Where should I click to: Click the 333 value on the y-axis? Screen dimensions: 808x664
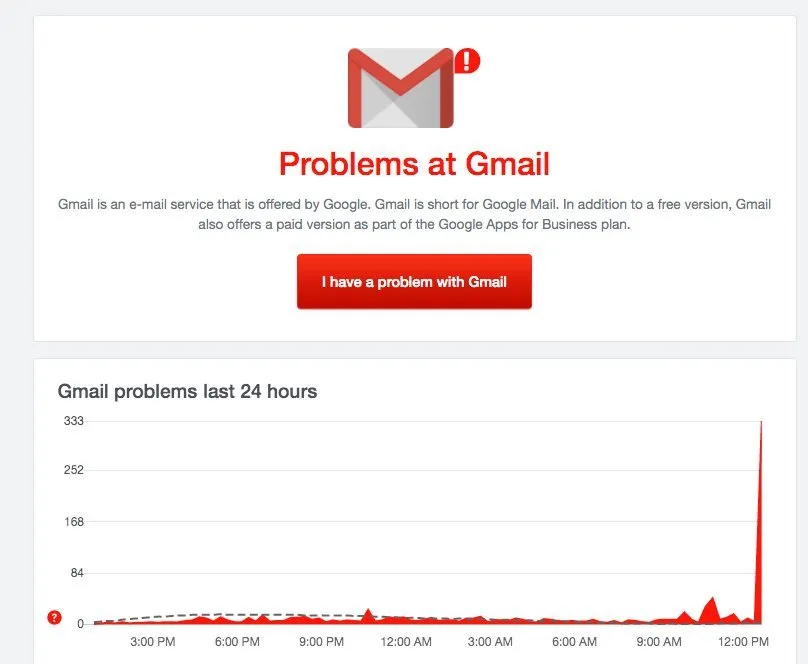74,421
